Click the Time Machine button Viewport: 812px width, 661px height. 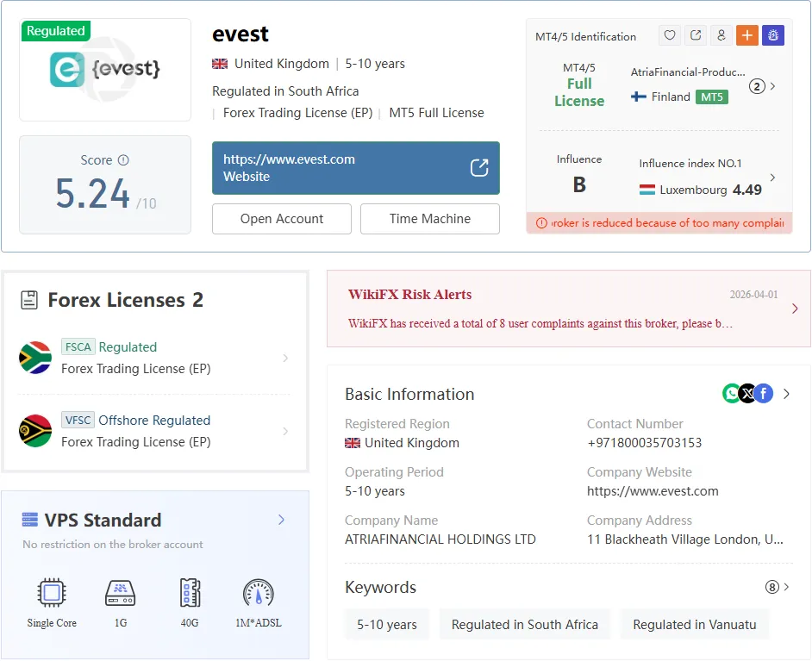(x=430, y=218)
